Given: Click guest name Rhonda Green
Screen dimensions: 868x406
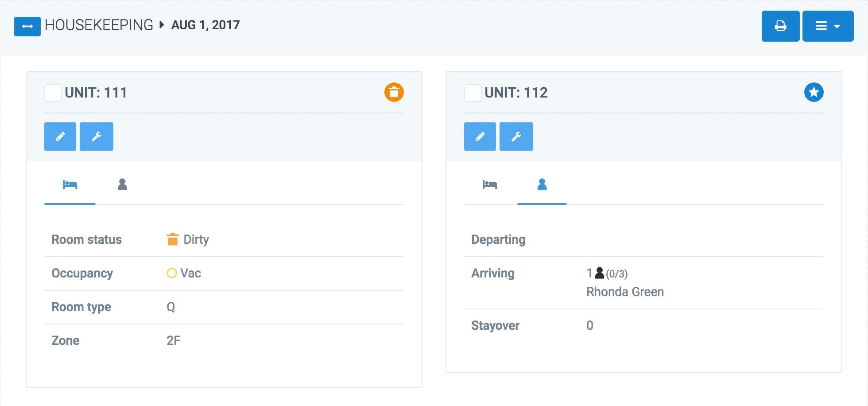Looking at the screenshot, I should (625, 292).
